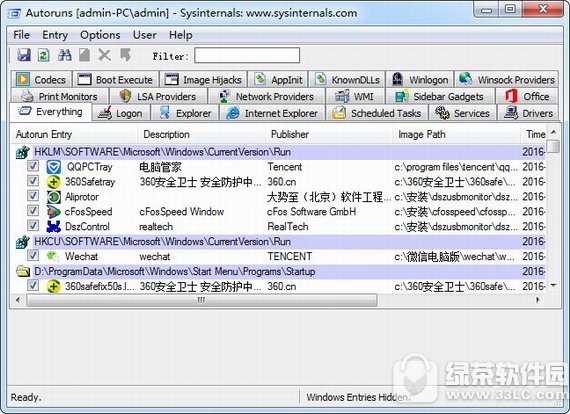Click the Properties page toolbar icon

tap(84, 55)
